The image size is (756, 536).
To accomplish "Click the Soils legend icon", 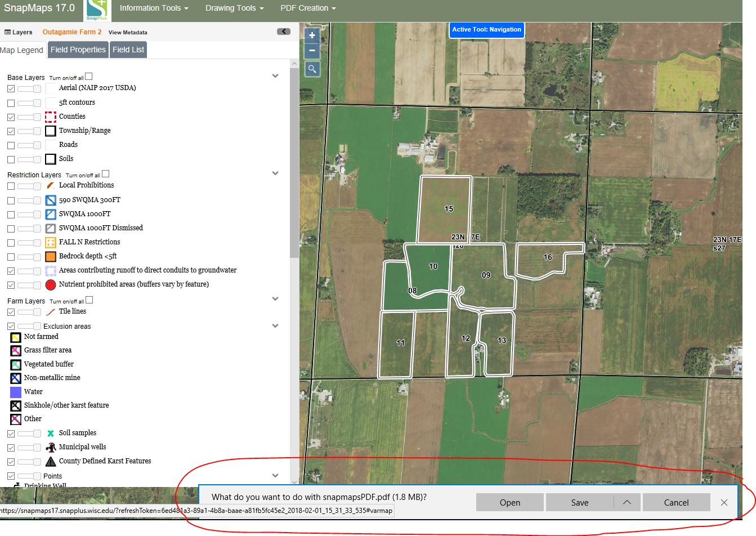I will click(x=51, y=159).
